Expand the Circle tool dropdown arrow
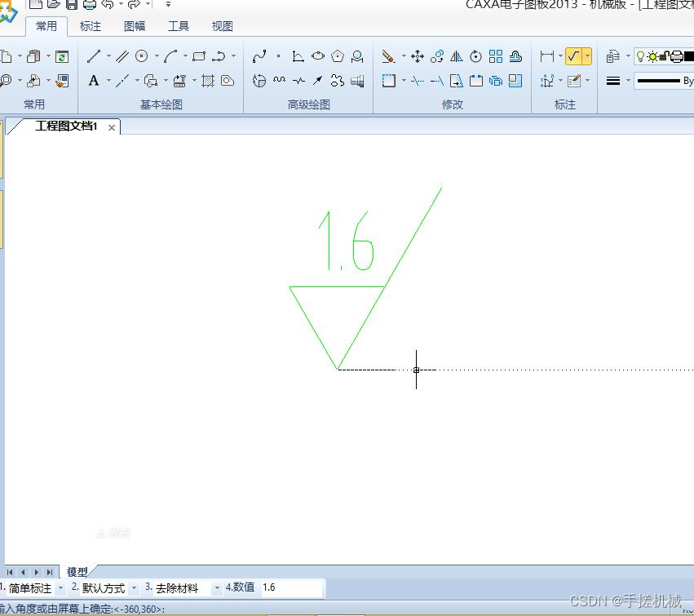Image resolution: width=694 pixels, height=616 pixels. (x=157, y=56)
